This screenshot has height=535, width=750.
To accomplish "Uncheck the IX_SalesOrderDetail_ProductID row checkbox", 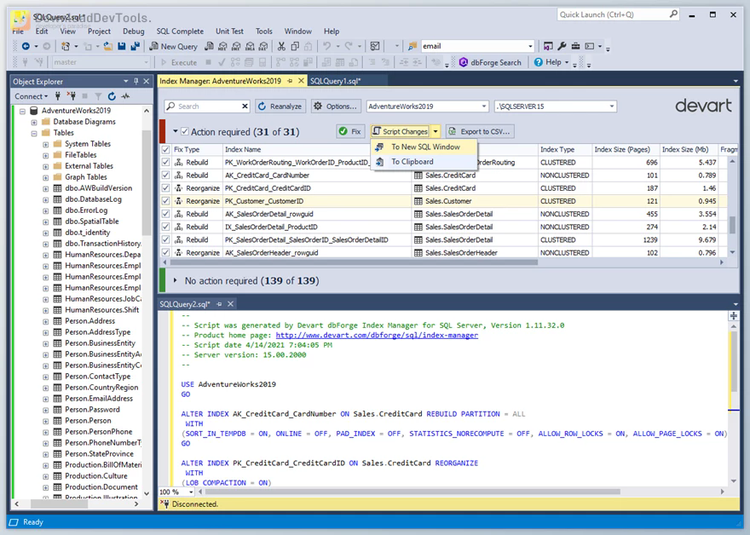I will tap(165, 227).
